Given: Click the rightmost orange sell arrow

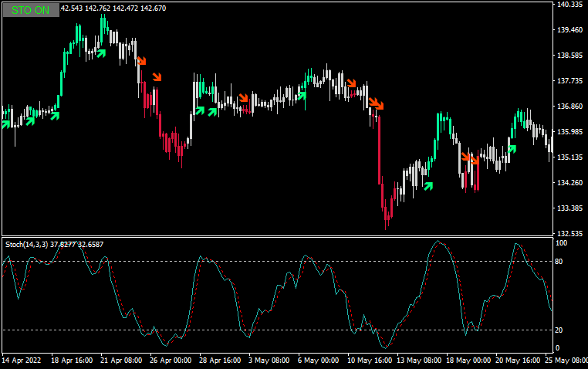Looking at the screenshot, I should [475, 161].
